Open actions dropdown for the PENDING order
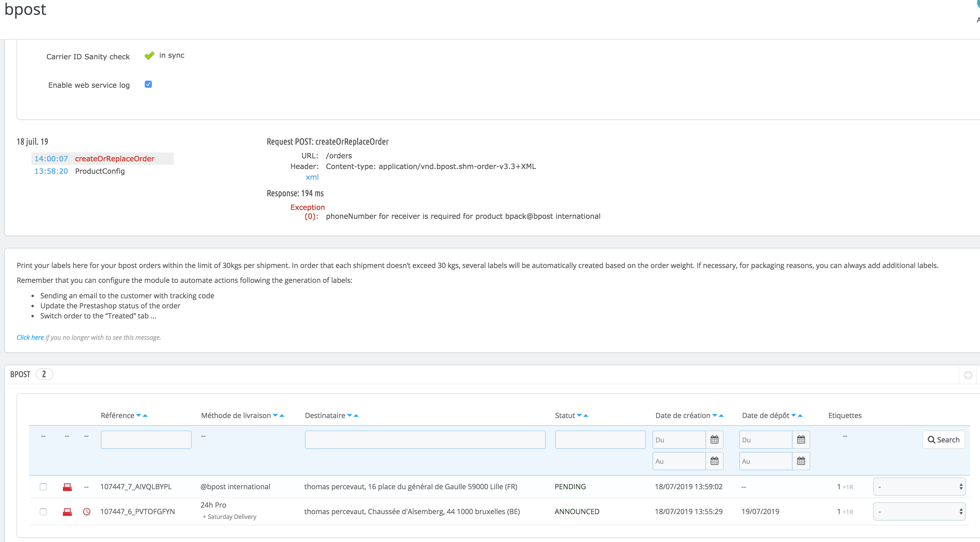 coord(919,487)
